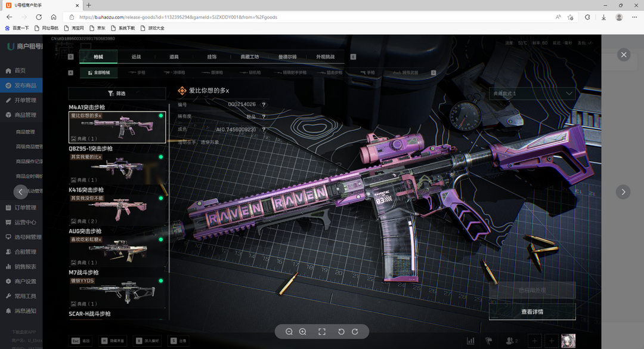644x349 pixels.
Task: Click the green status dot on AUG突击步枪
Action: [x=161, y=239]
